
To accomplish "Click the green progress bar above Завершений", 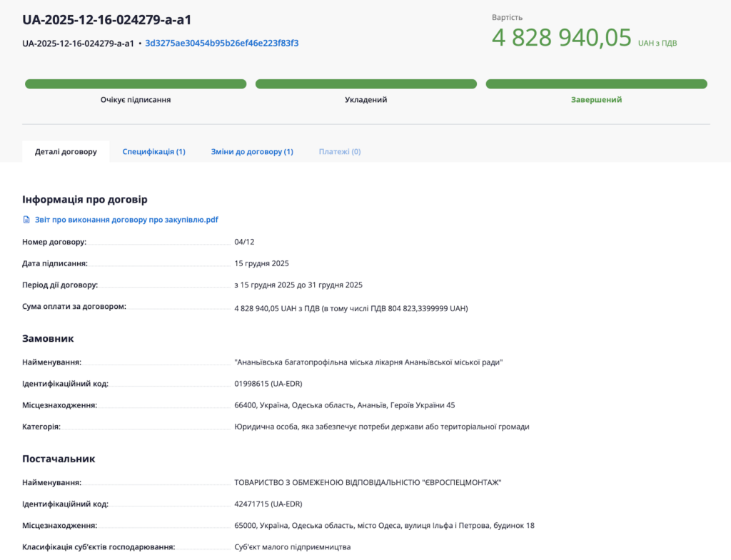I will click(x=596, y=84).
